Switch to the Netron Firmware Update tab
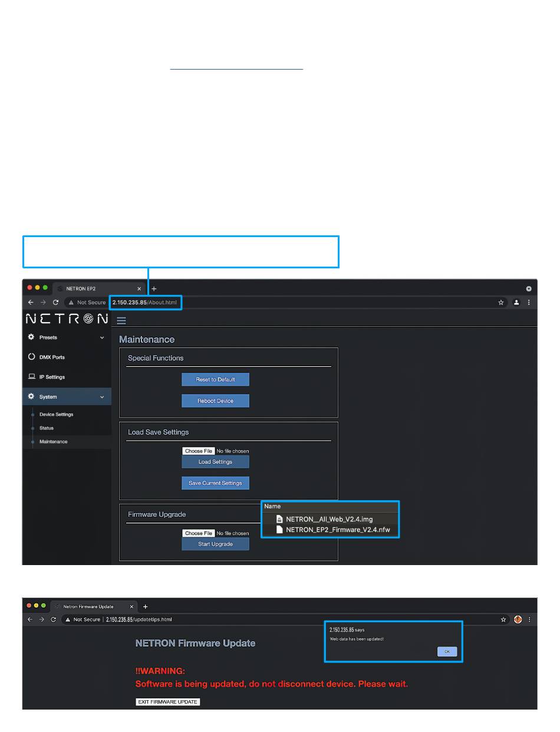 (x=94, y=606)
